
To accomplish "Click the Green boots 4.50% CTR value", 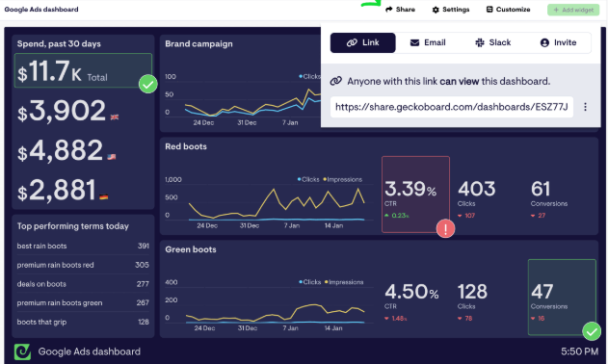I will pos(411,292).
